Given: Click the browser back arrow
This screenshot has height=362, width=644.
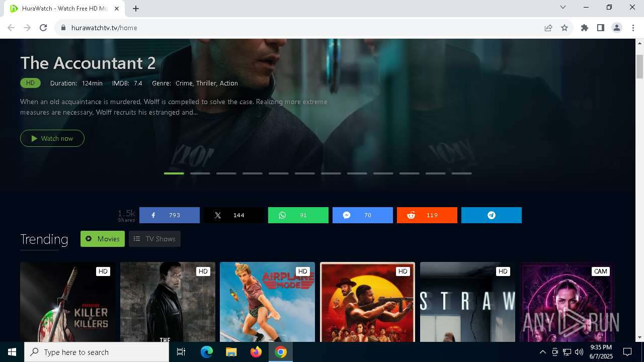Looking at the screenshot, I should pos(11,28).
